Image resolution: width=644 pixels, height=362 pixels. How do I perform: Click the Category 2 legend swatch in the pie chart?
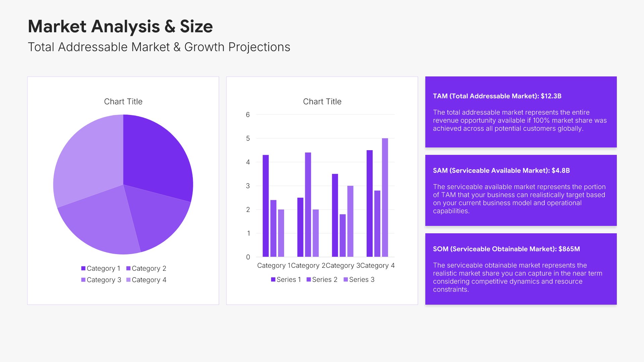pyautogui.click(x=128, y=268)
